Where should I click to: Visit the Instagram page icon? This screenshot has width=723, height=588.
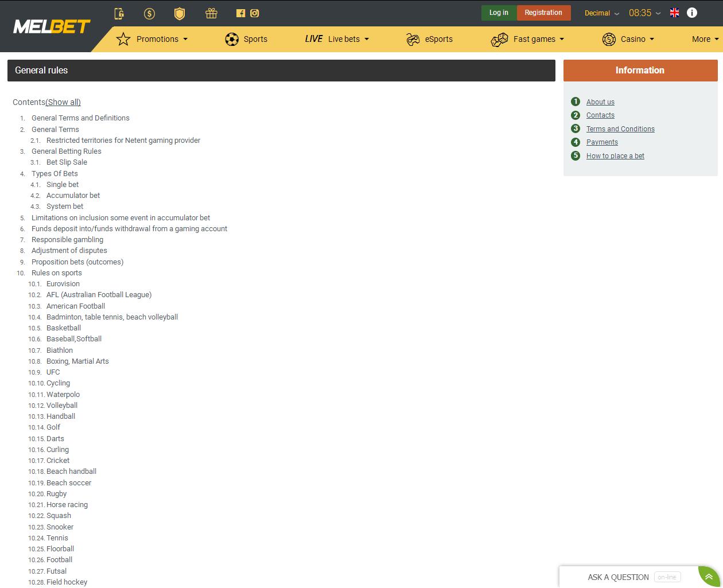click(255, 13)
